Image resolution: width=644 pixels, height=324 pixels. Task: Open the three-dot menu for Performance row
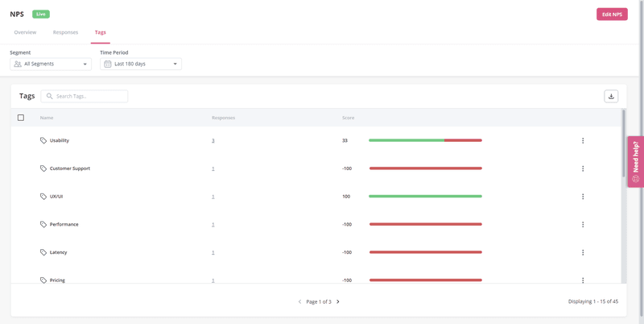coord(583,225)
